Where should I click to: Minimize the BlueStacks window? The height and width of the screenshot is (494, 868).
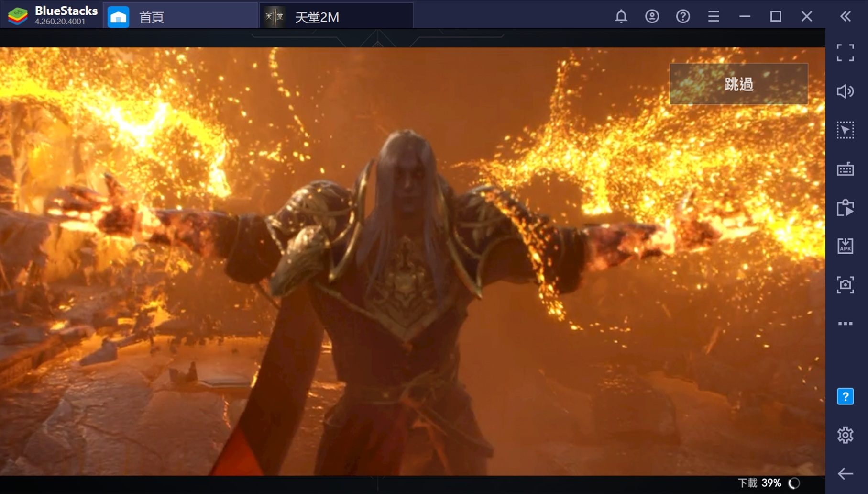coord(745,16)
